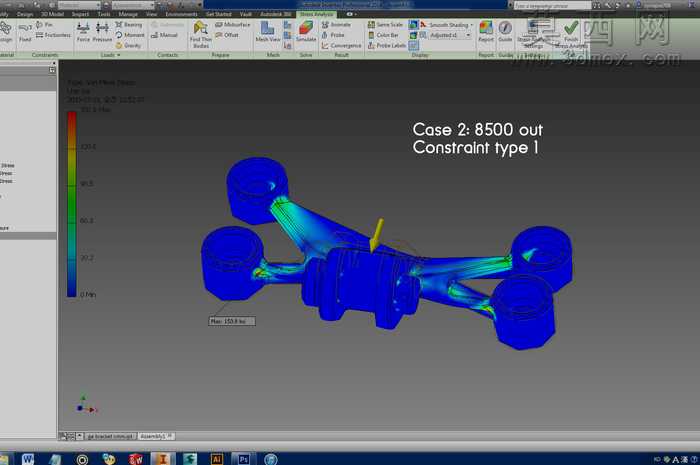Open the Tools ribbon tab

pyautogui.click(x=104, y=14)
